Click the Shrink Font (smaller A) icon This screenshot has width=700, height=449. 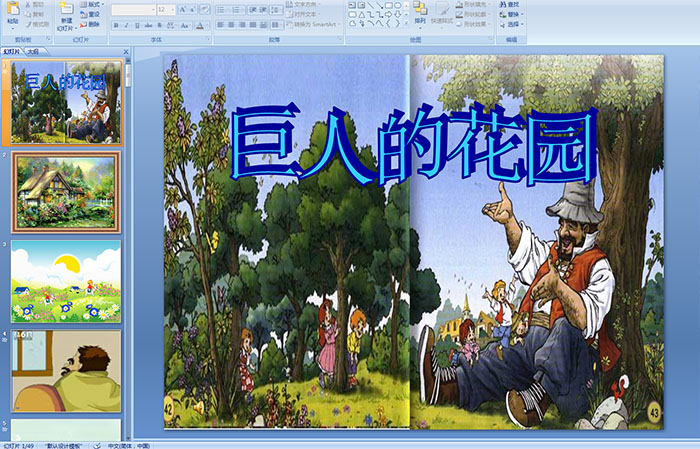pos(193,9)
